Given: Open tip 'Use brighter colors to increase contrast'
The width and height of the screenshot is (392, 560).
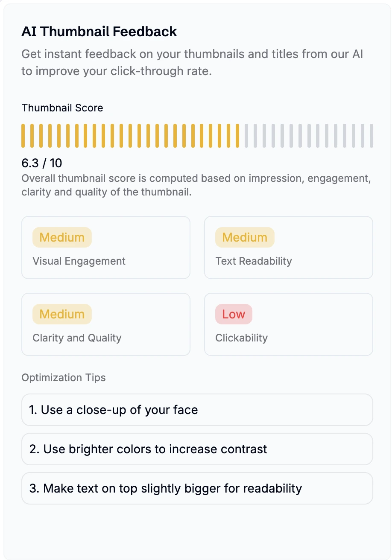Looking at the screenshot, I should click(197, 449).
